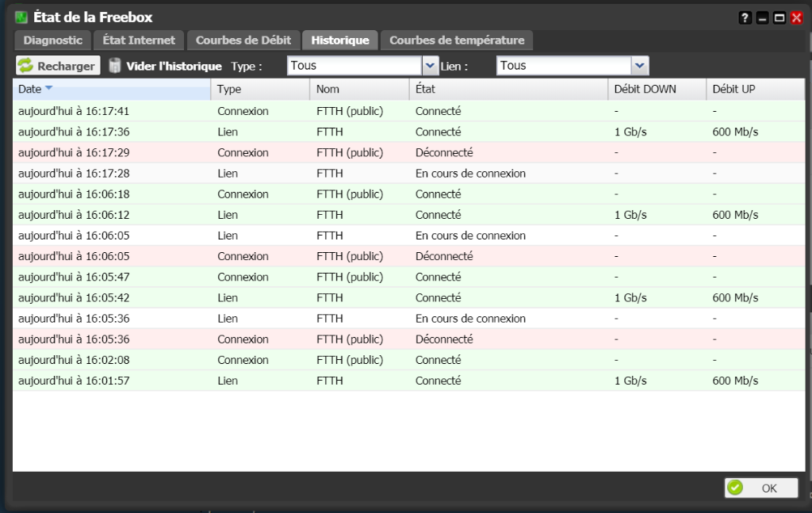The height and width of the screenshot is (513, 812).
Task: Click the Date column sort arrow
Action: point(48,88)
